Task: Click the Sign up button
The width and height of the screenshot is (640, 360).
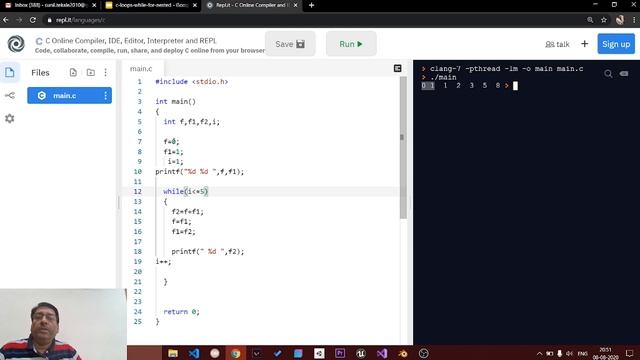Action: (x=616, y=44)
